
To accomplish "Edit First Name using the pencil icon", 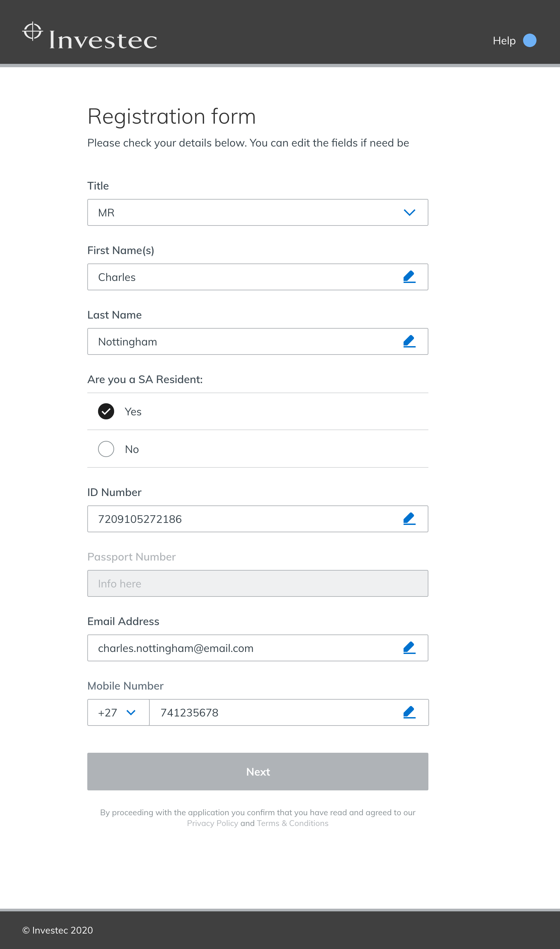I will (x=409, y=277).
